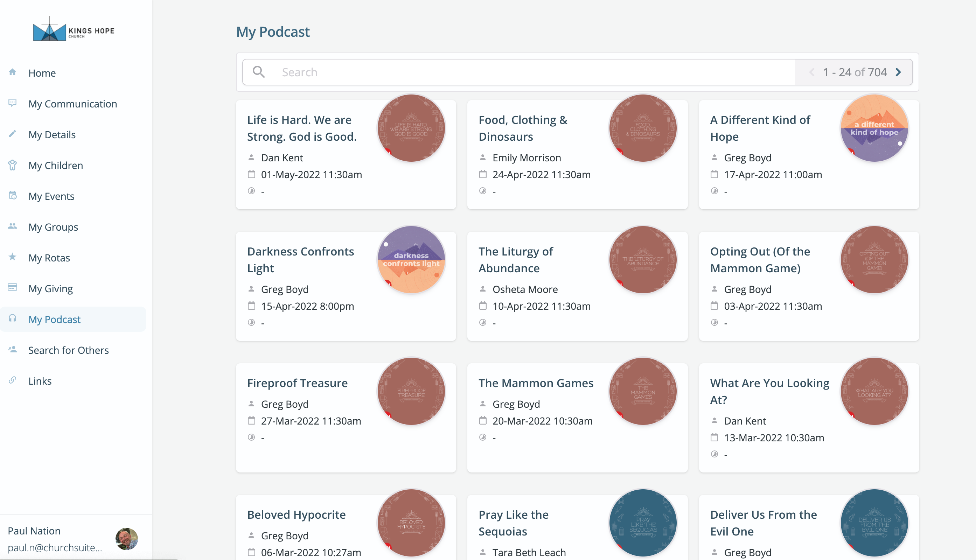Click the 1 - 24 of 704 page count
Image resolution: width=976 pixels, height=560 pixels.
855,72
